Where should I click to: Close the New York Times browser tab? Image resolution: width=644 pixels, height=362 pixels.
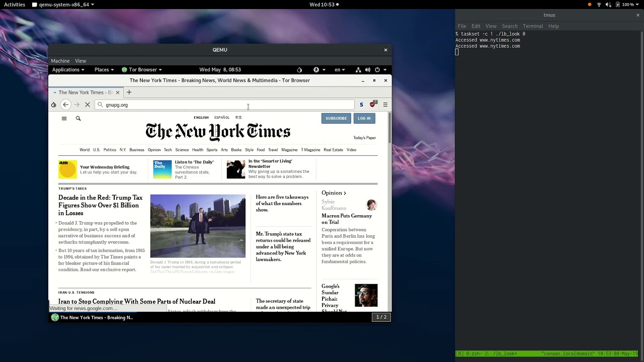click(x=118, y=93)
